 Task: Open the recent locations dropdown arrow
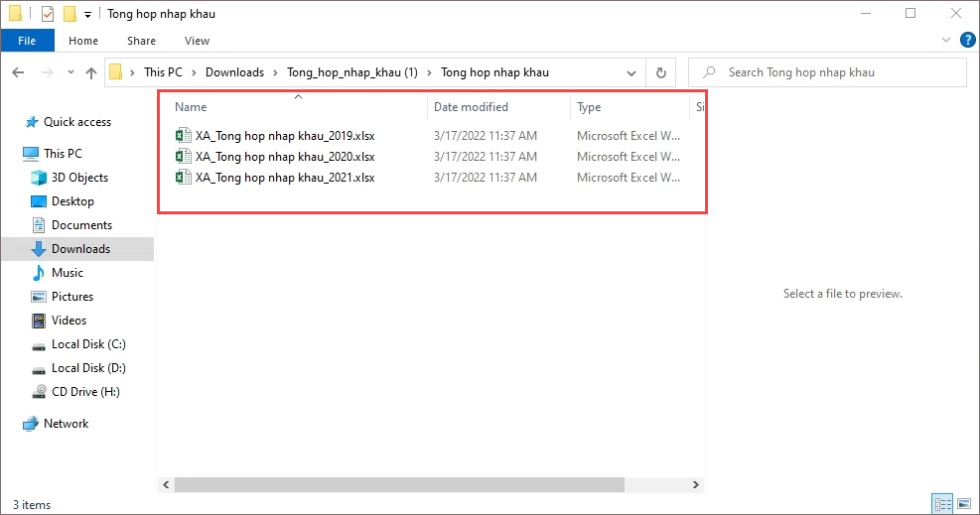[70, 72]
